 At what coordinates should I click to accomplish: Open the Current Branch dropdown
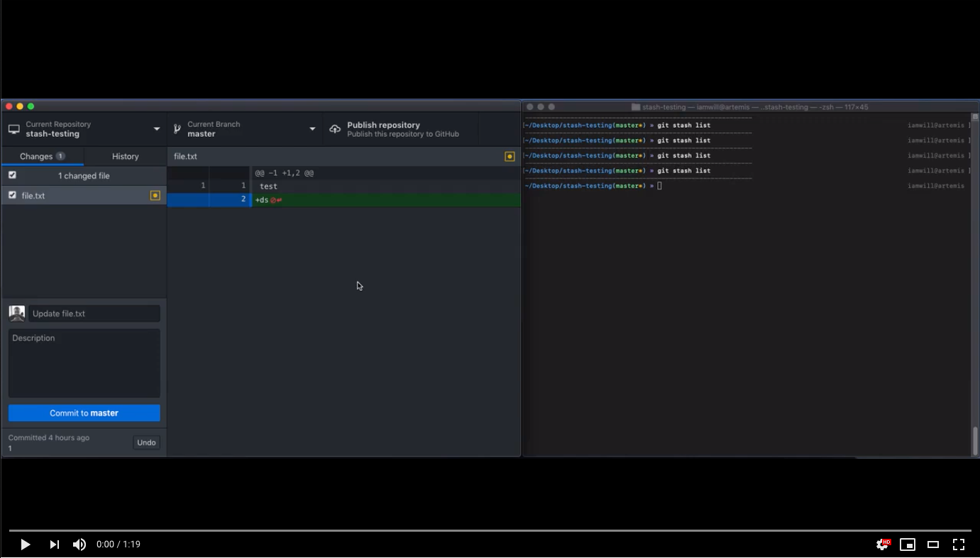312,128
